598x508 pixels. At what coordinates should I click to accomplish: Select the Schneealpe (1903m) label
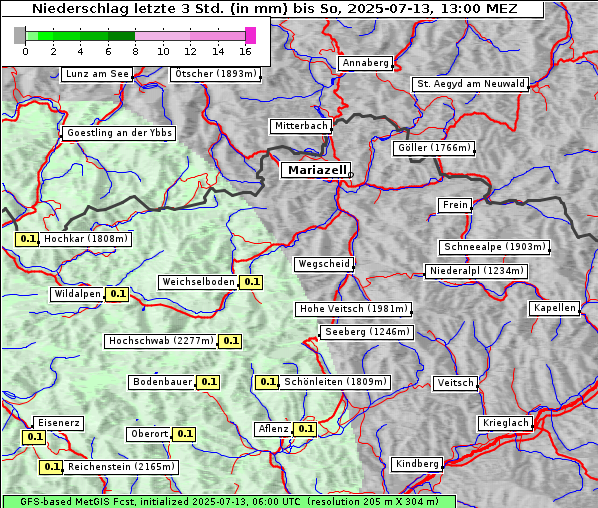pos(495,247)
